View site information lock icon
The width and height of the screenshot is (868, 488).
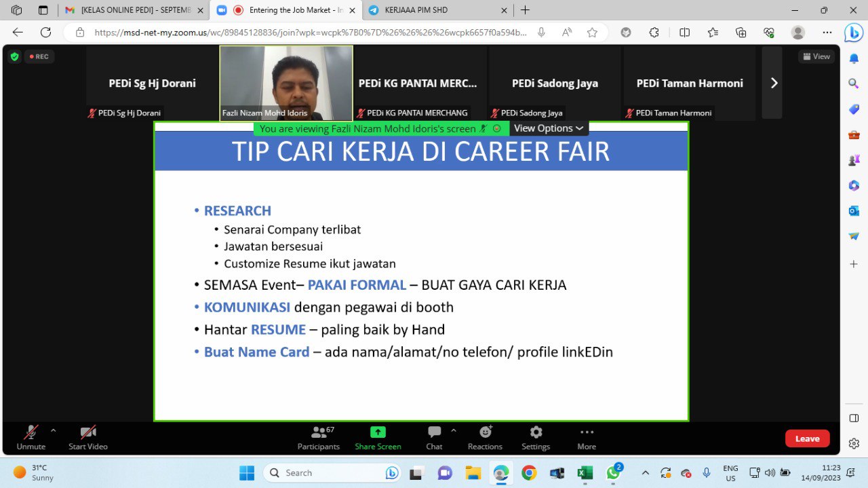point(80,32)
